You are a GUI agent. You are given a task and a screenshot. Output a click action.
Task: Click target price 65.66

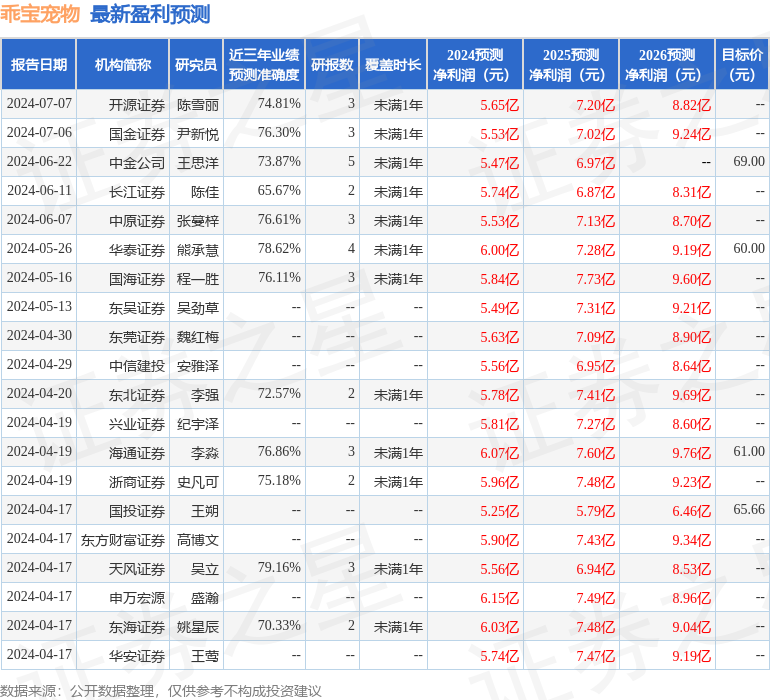point(748,509)
